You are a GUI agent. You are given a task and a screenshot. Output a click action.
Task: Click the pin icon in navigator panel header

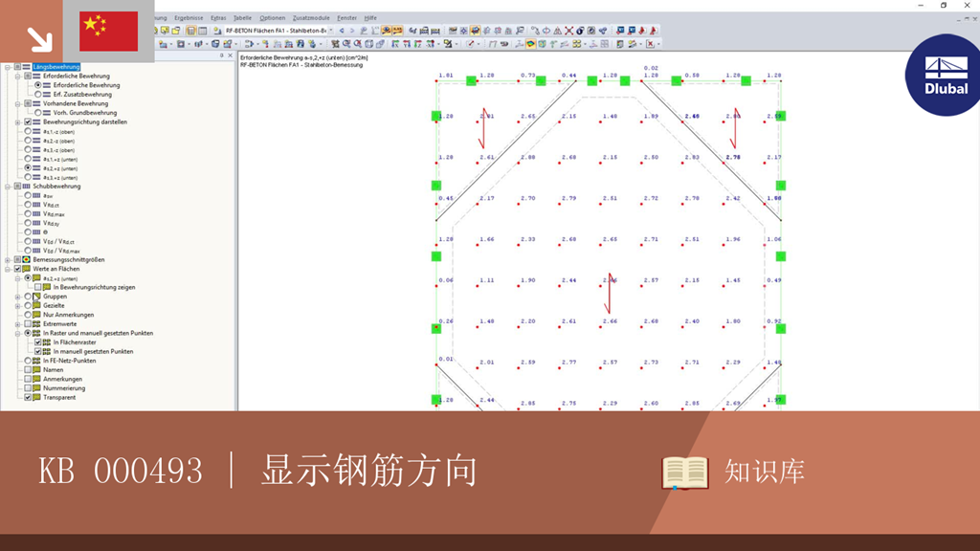click(x=221, y=55)
